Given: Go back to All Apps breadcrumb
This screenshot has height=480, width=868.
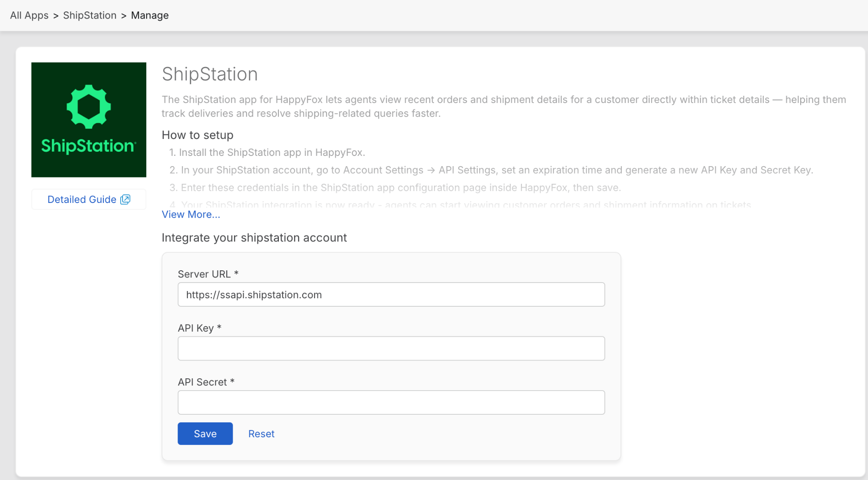Looking at the screenshot, I should click(x=29, y=15).
